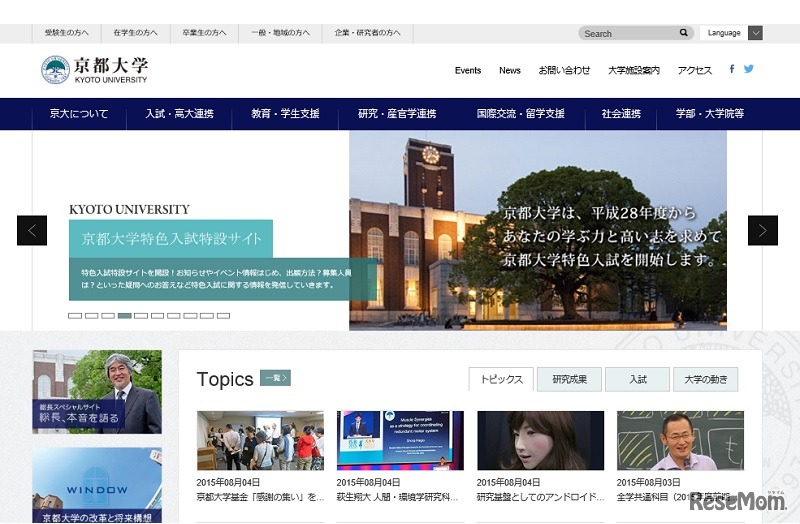Open お問い合わせ link
The image size is (800, 524).
564,70
